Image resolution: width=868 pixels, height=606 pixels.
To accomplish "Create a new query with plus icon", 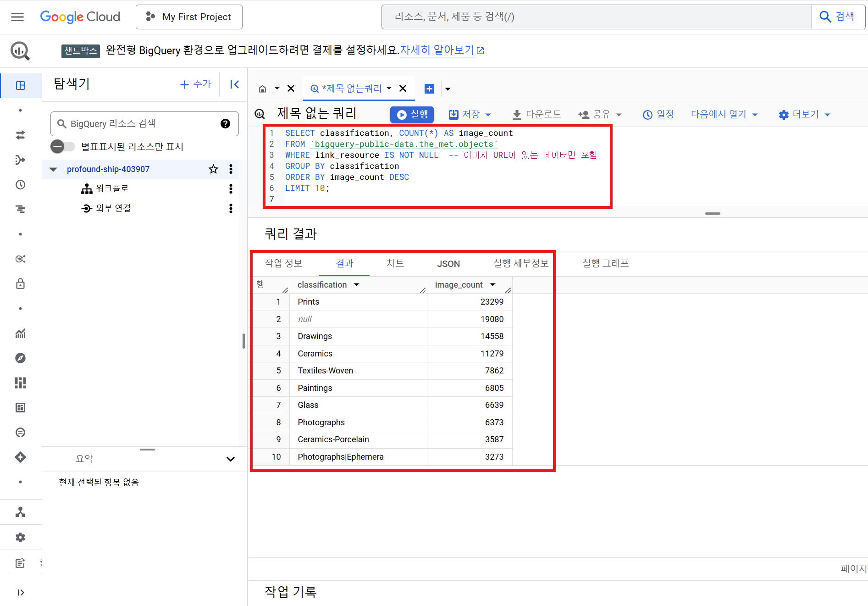I will 429,89.
